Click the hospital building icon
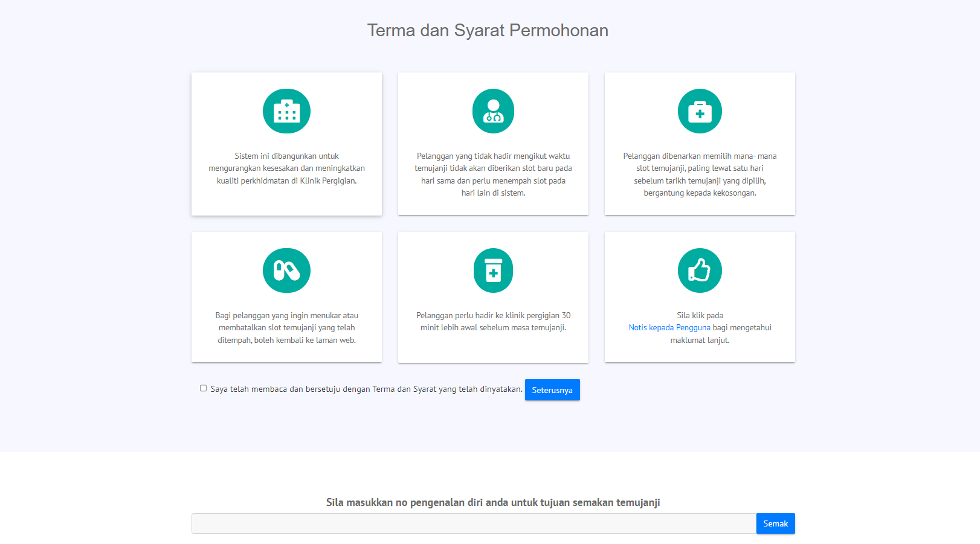Screen dimensions: 980x544 click(286, 111)
